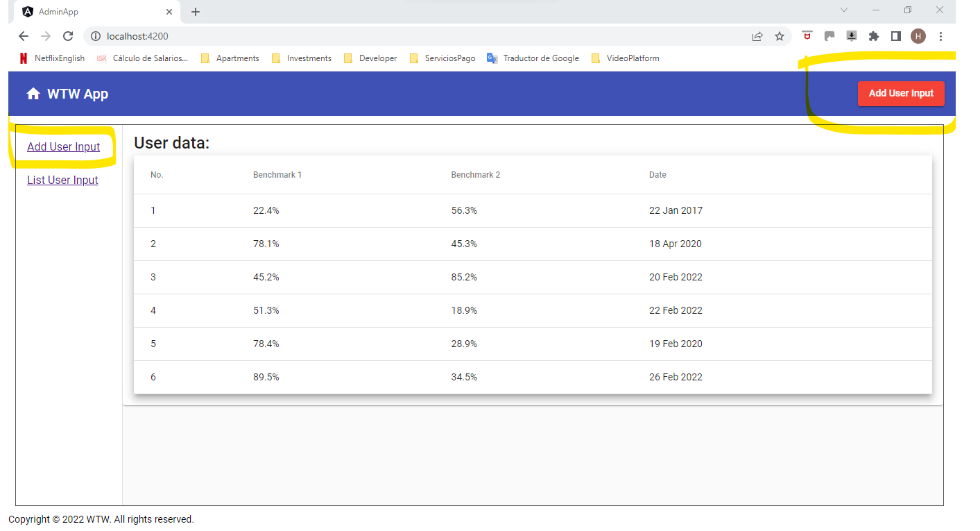Viewport: 980px width, 531px height.
Task: Click the chevron near the window controls
Action: pos(843,10)
